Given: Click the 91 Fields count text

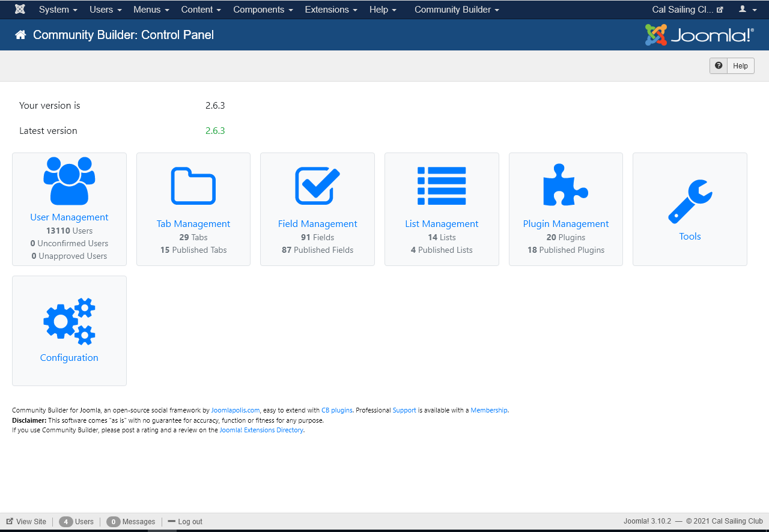Looking at the screenshot, I should 317,238.
